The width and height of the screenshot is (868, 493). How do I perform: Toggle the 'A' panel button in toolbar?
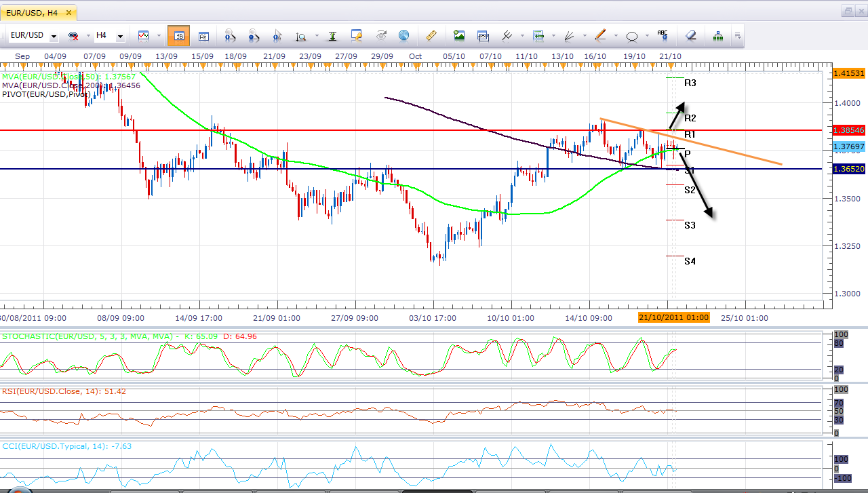203,35
